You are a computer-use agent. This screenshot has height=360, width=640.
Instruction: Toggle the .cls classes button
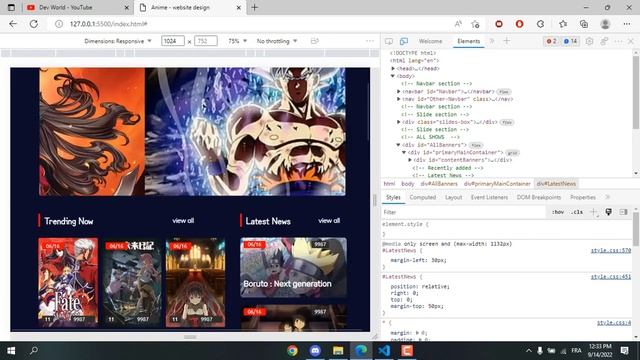(577, 212)
